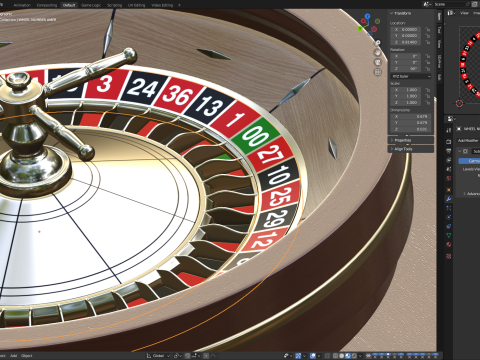This screenshot has width=480, height=360.
Task: Select wireframe viewport shading mode
Action: tap(335, 356)
